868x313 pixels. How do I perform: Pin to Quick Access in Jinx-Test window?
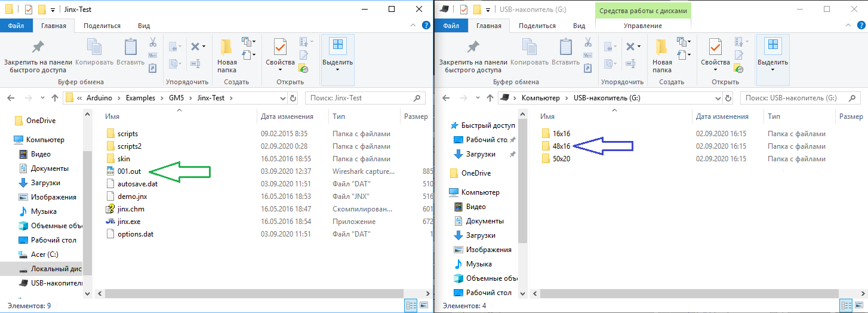[38, 55]
